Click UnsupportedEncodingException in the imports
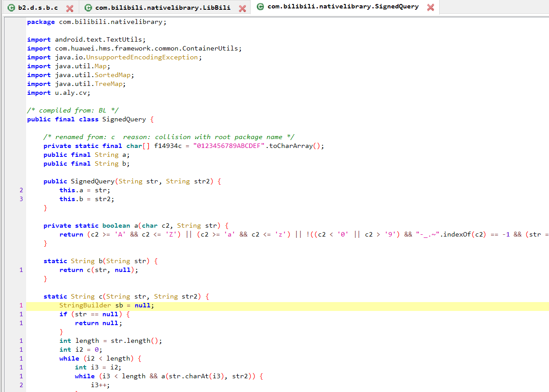549x392 pixels. click(142, 57)
